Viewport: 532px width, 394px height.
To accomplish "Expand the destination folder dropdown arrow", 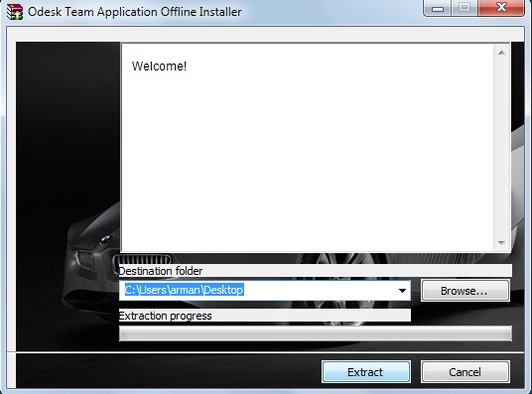I will (x=402, y=291).
